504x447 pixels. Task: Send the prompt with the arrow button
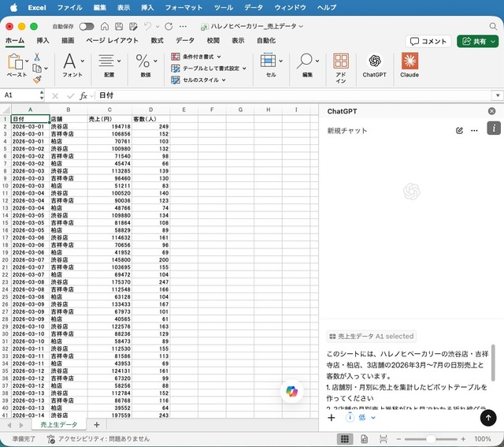click(x=488, y=418)
